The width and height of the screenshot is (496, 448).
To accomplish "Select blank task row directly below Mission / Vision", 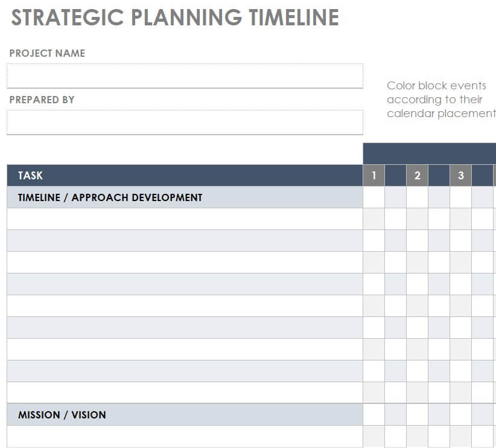I will [185, 437].
